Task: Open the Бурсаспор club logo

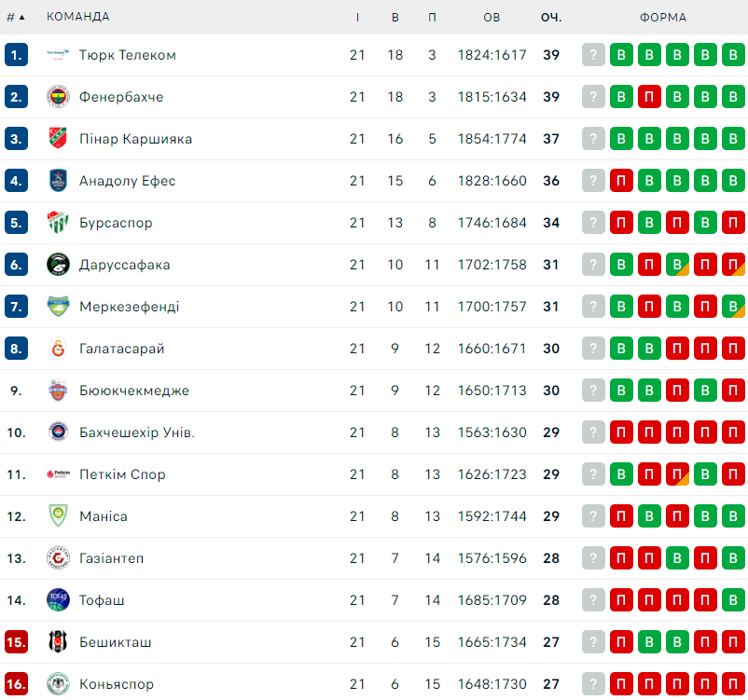Action: (58, 223)
